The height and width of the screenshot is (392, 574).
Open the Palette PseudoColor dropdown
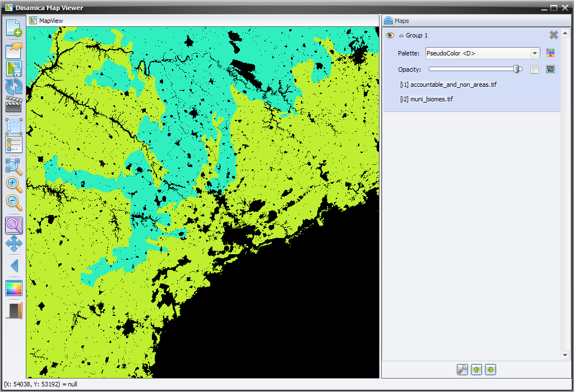[535, 53]
